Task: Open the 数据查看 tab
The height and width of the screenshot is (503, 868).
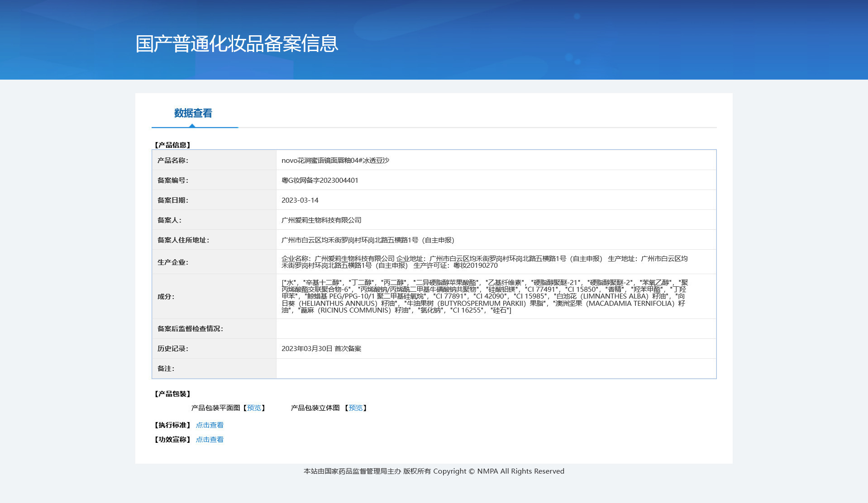Action: pos(193,113)
